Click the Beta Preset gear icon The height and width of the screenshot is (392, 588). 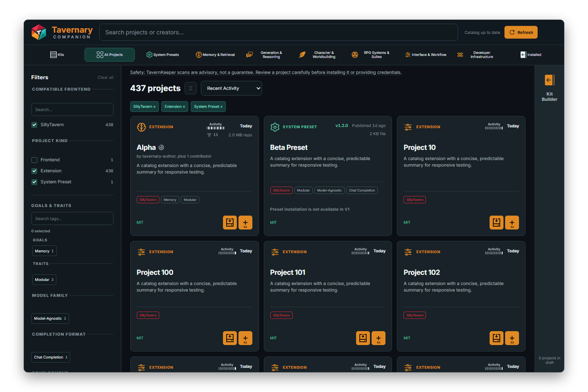point(275,127)
